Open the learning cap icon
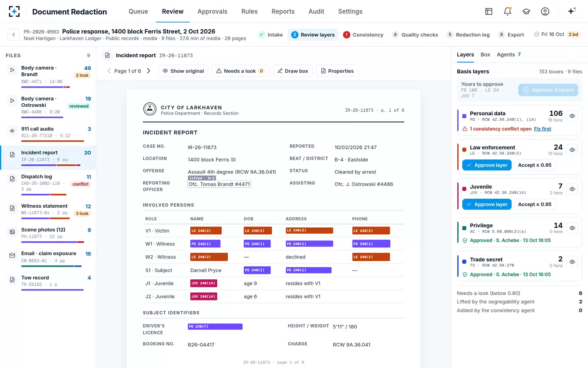The width and height of the screenshot is (588, 368). click(x=526, y=11)
